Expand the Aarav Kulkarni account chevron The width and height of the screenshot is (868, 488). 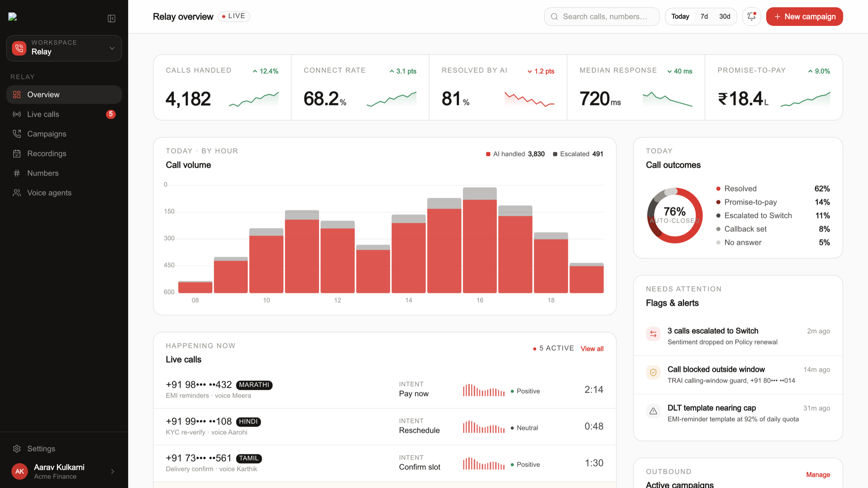click(x=112, y=471)
